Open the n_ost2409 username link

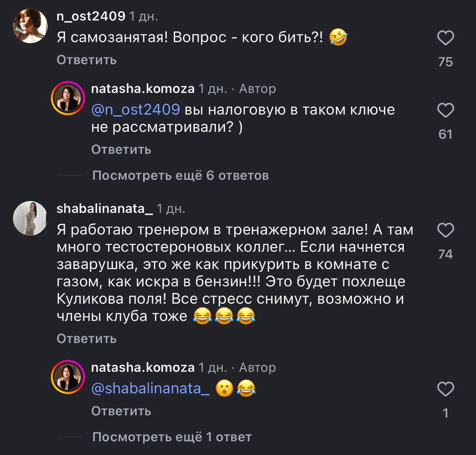pyautogui.click(x=91, y=16)
